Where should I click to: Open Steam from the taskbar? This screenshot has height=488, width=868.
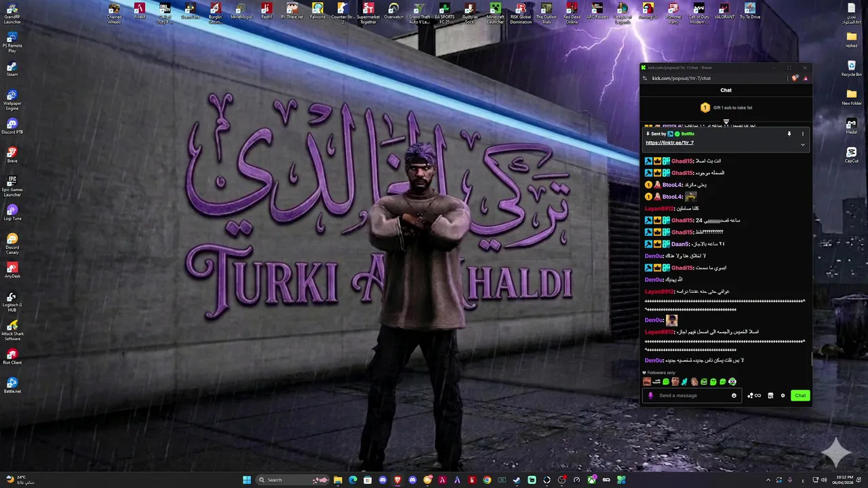[x=517, y=480]
